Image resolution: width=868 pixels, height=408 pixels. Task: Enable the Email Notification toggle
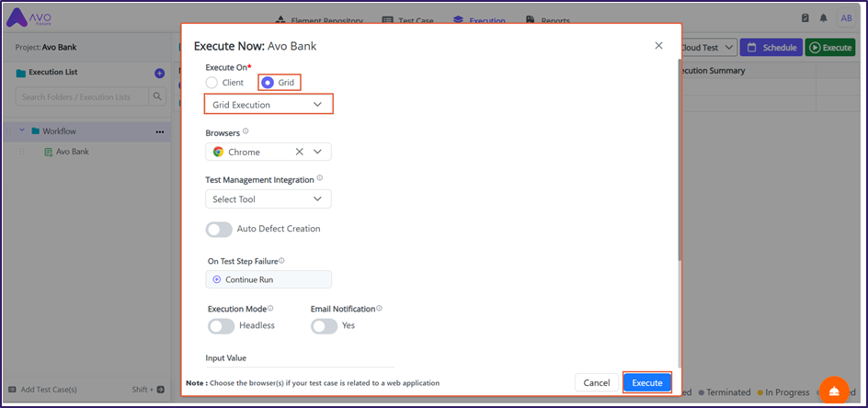[x=324, y=325]
